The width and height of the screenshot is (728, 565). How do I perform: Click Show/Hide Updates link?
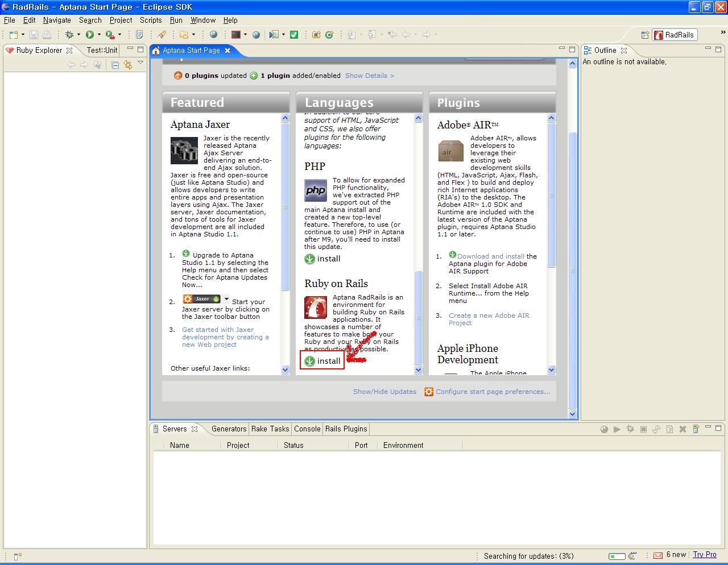click(384, 392)
